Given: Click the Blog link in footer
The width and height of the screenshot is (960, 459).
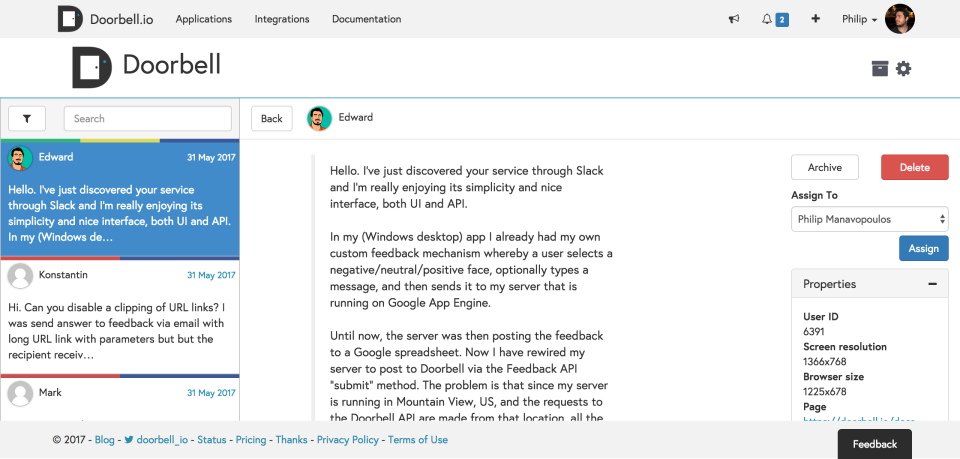Looking at the screenshot, I should click(x=105, y=439).
